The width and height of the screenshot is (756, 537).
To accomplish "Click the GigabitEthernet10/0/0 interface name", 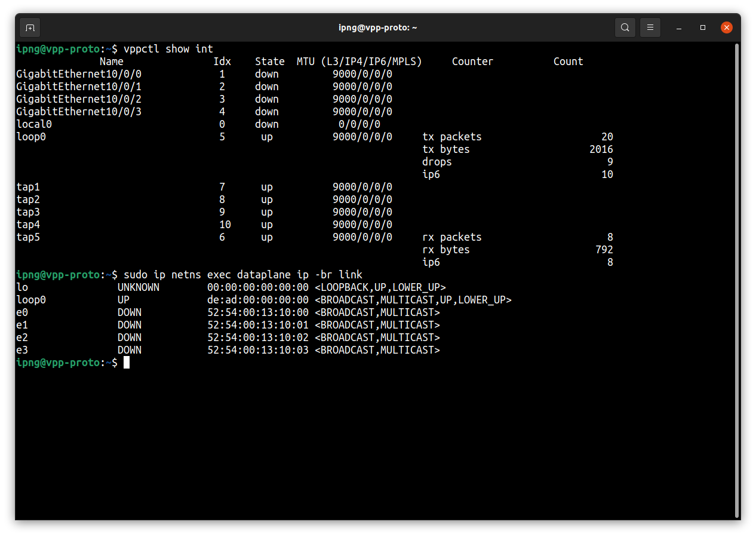I will (x=79, y=74).
